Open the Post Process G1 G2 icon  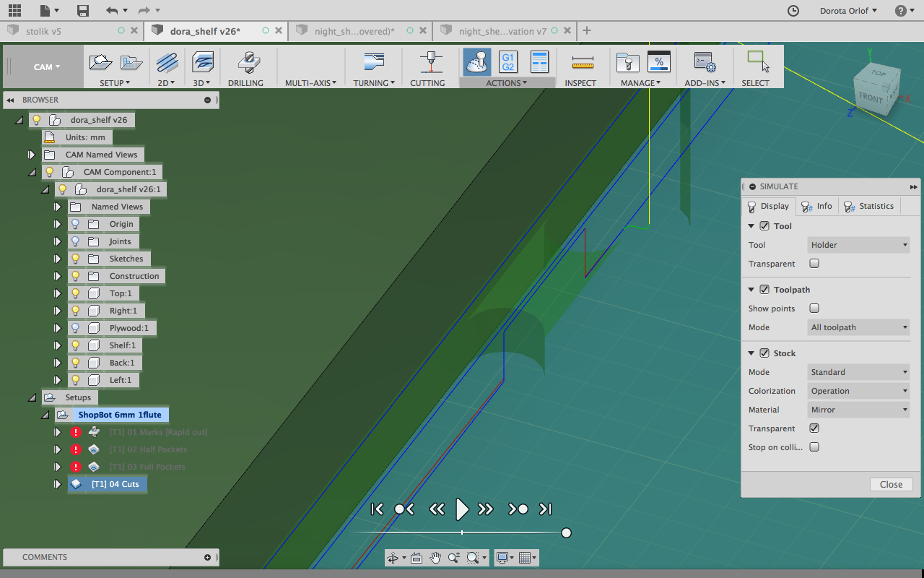tap(507, 62)
